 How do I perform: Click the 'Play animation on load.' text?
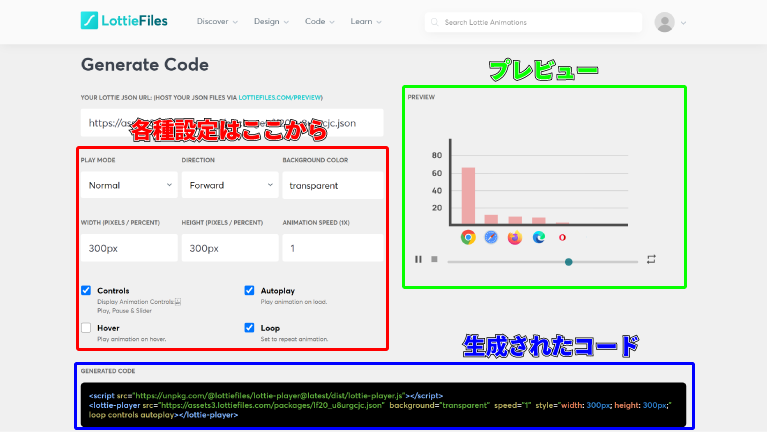[x=294, y=302]
